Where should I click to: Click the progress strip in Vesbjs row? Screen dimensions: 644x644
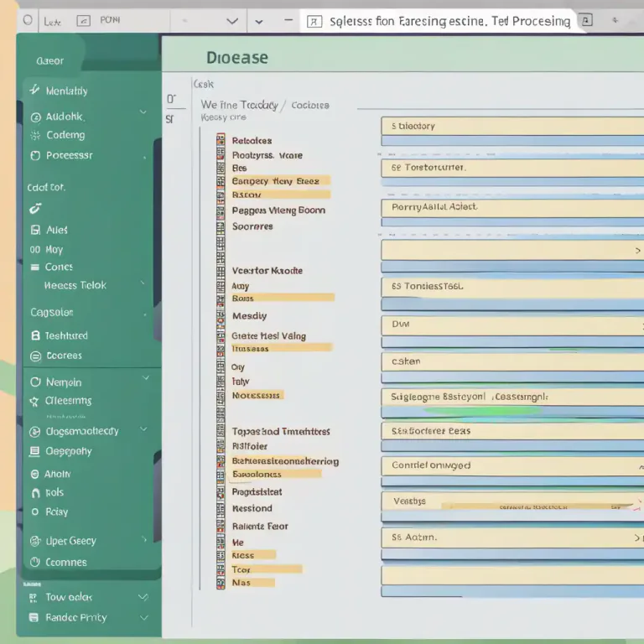click(538, 506)
